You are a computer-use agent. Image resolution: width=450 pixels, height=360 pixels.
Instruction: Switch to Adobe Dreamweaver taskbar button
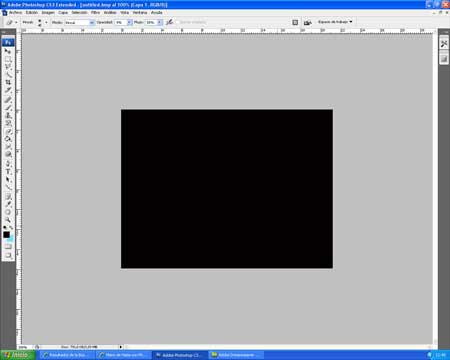pos(237,355)
